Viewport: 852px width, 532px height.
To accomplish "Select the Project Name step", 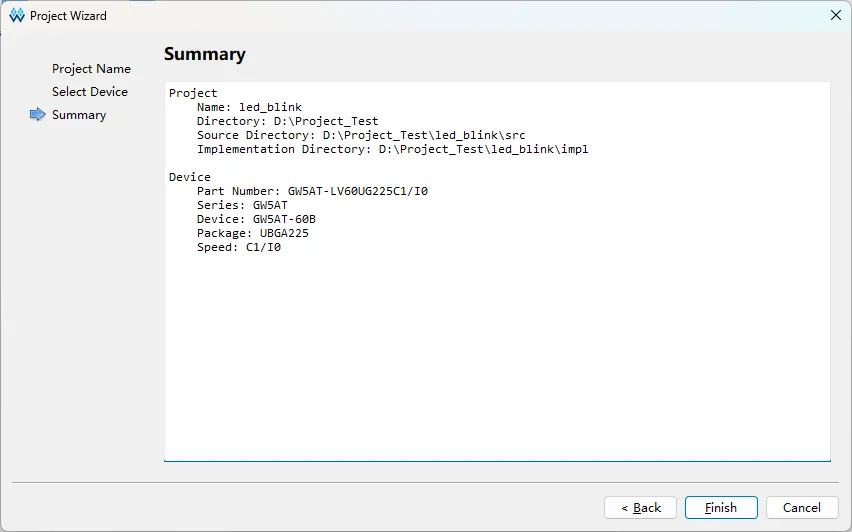I will tap(91, 69).
